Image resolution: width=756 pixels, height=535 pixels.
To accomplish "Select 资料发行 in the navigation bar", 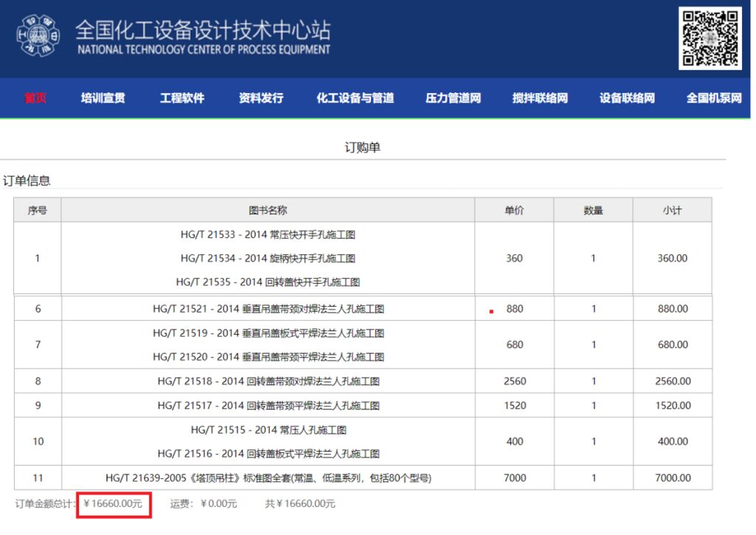I will coord(261,98).
